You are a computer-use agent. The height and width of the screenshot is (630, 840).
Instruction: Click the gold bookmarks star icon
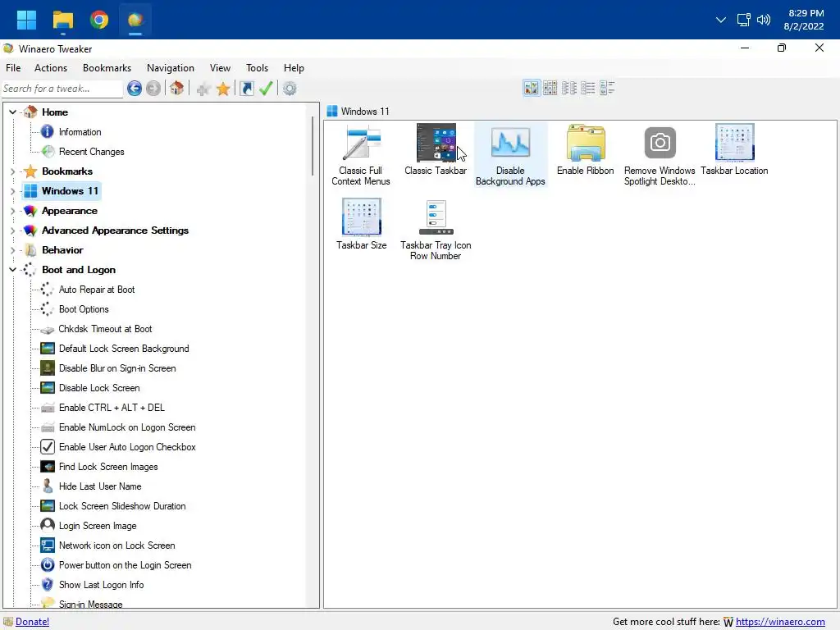(223, 89)
